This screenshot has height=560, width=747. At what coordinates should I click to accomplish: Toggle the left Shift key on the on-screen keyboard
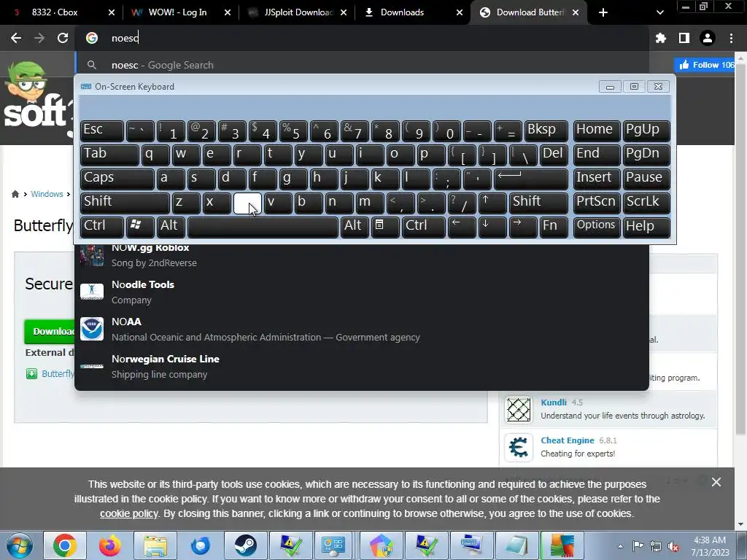pyautogui.click(x=125, y=203)
